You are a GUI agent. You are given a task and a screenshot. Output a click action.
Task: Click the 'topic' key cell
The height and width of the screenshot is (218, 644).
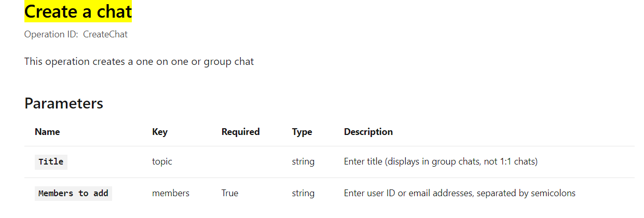(162, 161)
